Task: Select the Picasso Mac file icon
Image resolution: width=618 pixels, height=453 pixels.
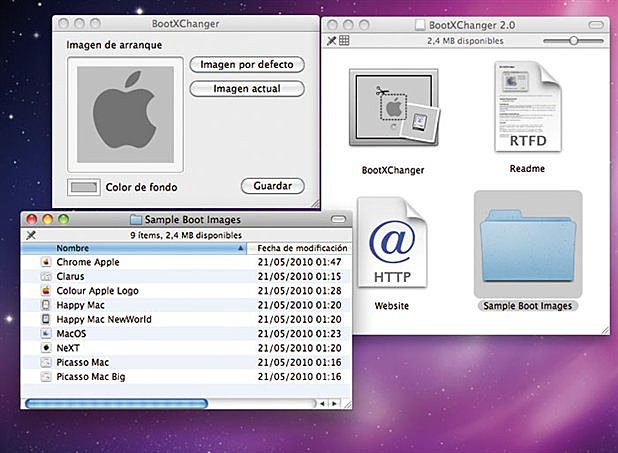Action: [x=46, y=362]
